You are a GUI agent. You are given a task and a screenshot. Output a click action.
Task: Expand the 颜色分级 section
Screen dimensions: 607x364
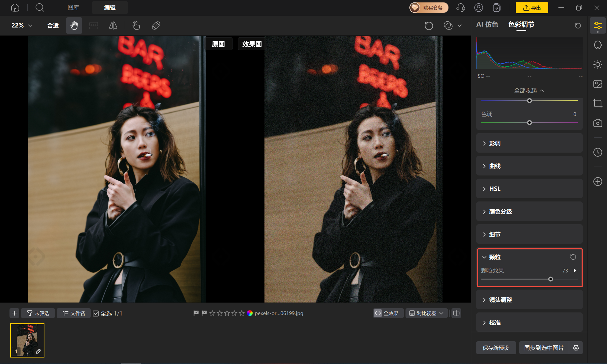(x=529, y=212)
